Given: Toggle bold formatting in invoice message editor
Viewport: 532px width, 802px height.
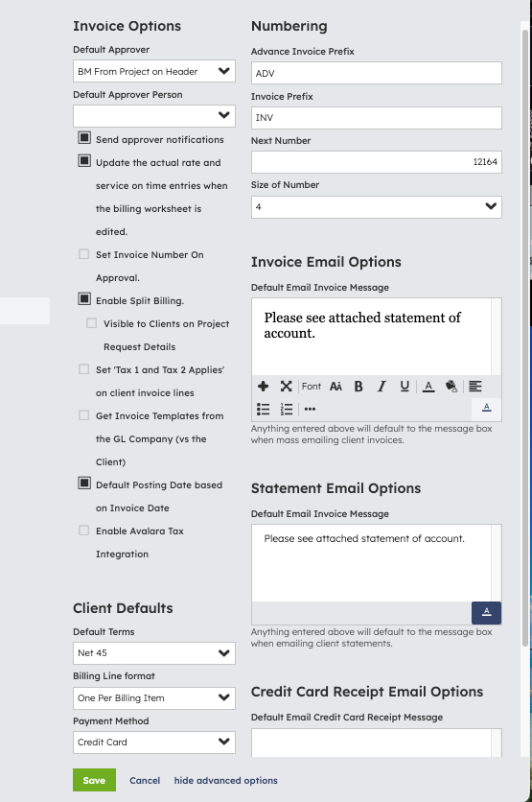Looking at the screenshot, I should (x=359, y=387).
